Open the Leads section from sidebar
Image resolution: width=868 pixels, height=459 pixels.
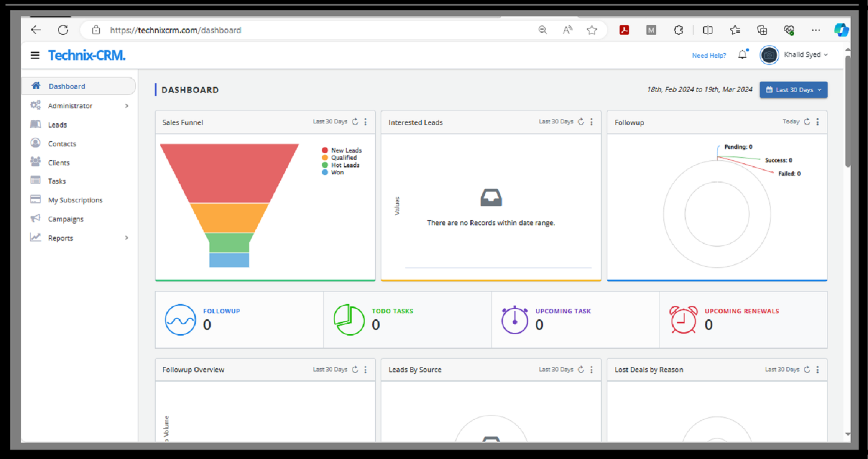(57, 125)
